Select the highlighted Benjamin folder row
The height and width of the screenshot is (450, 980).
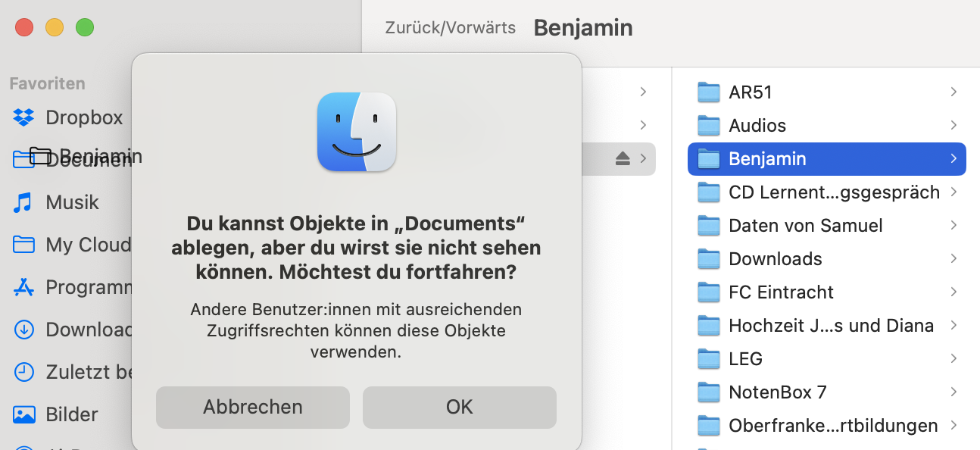pos(826,159)
